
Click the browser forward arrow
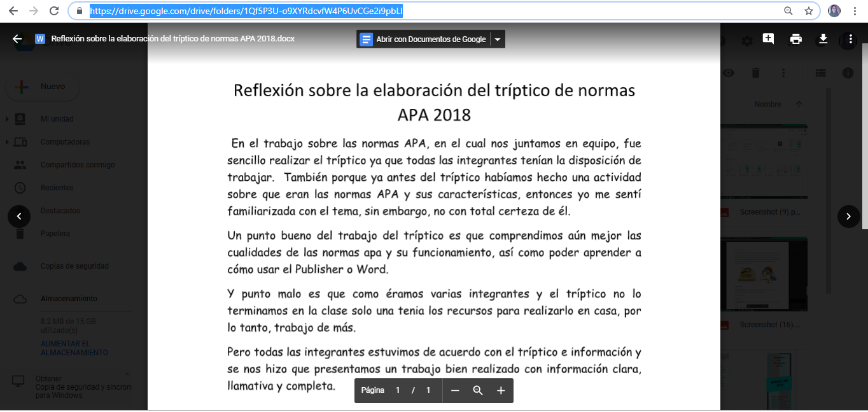point(34,11)
